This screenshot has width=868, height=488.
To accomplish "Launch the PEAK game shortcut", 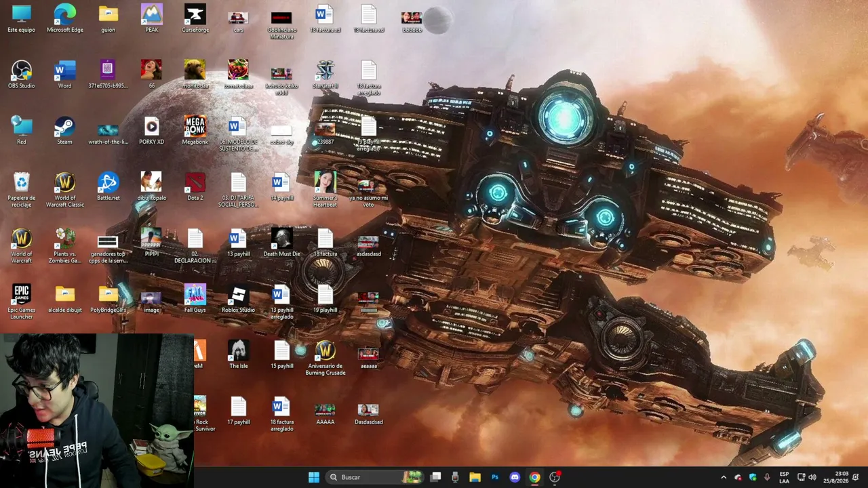I will point(151,19).
